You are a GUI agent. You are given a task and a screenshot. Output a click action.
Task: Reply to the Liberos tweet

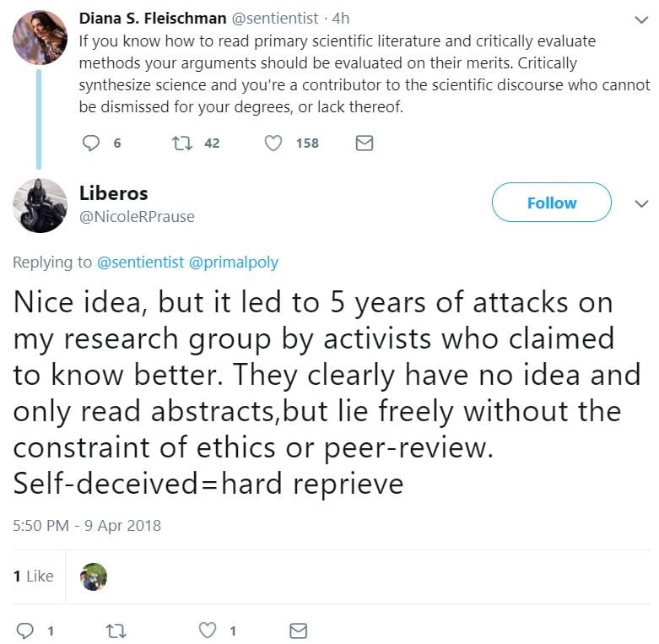coord(25,630)
